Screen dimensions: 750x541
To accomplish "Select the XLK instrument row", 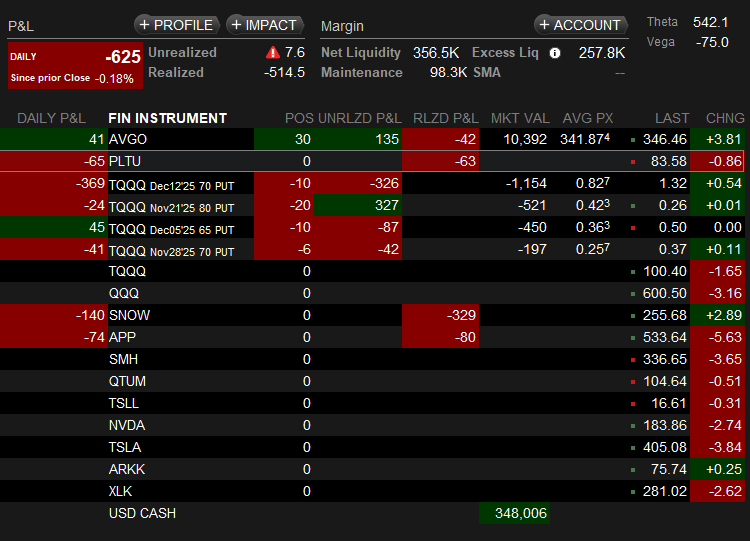I will click(x=372, y=491).
